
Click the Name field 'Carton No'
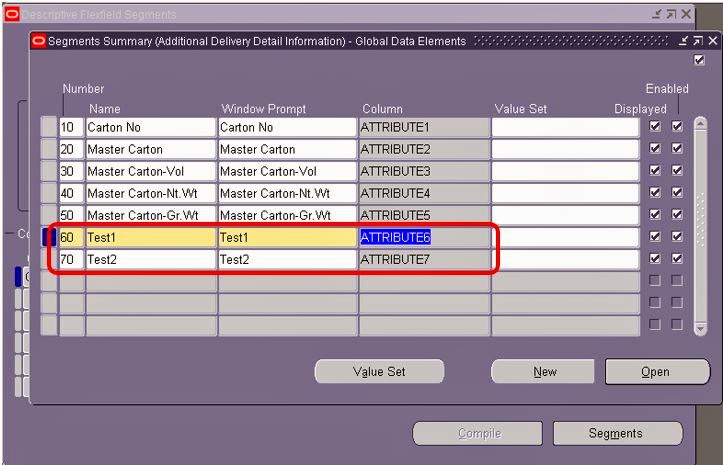point(151,127)
